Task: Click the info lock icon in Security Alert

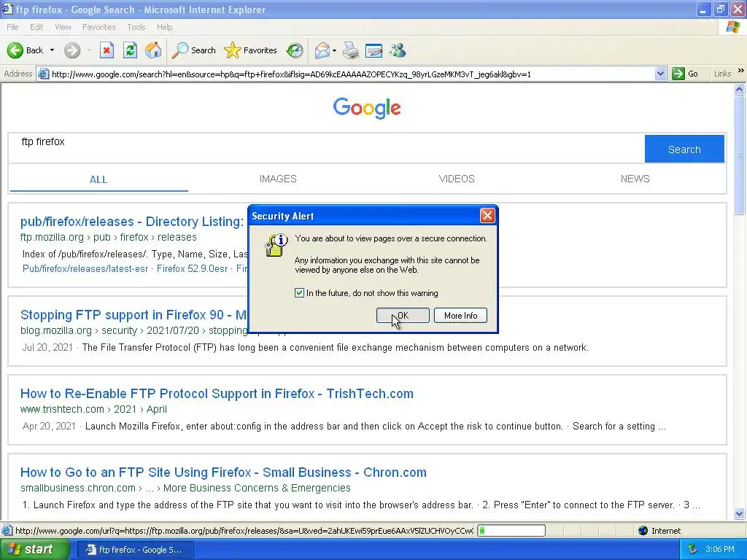Action: tap(276, 245)
